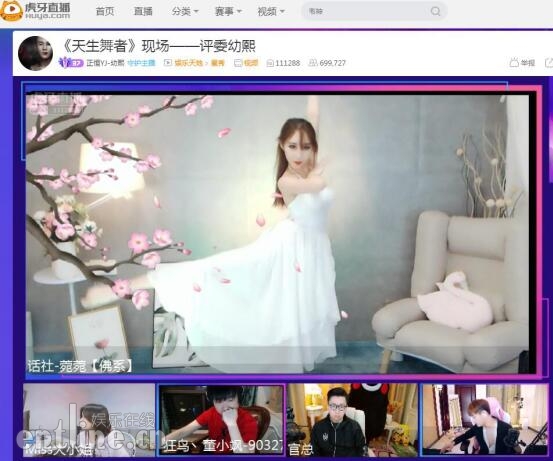Click the 视频 video icon in info bar

coord(238,63)
